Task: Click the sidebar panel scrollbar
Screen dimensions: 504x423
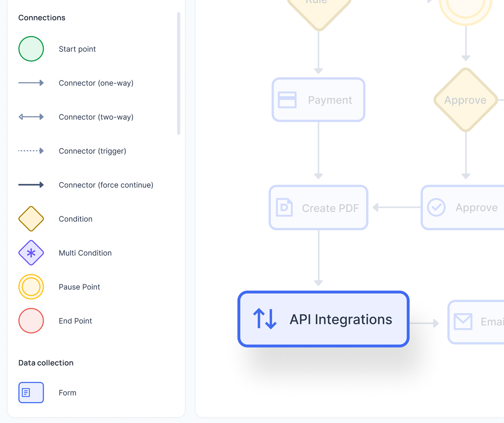Action: tap(178, 74)
